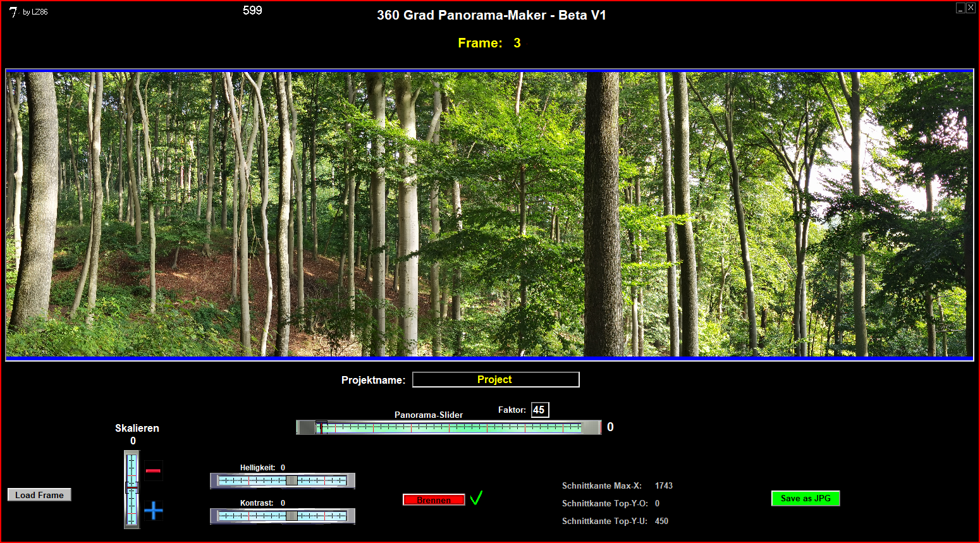Click the vertical Skalieren slider
980x543 pixels.
pyautogui.click(x=132, y=489)
